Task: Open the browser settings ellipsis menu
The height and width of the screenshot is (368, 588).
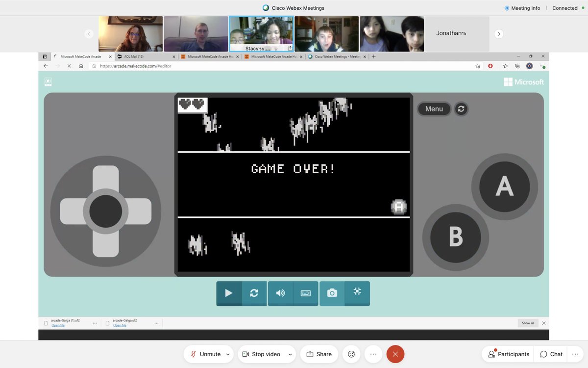Action: coord(542,66)
